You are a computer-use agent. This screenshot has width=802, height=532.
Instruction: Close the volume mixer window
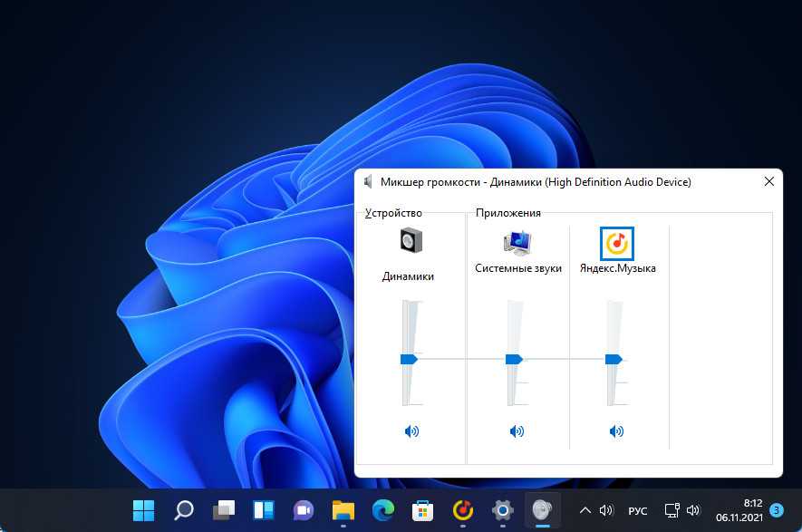pos(768,182)
